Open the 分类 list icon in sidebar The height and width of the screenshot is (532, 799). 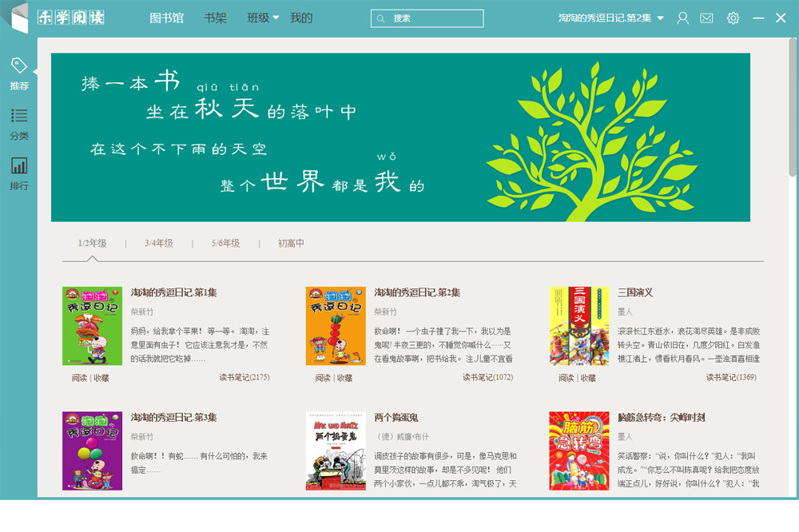[18, 117]
